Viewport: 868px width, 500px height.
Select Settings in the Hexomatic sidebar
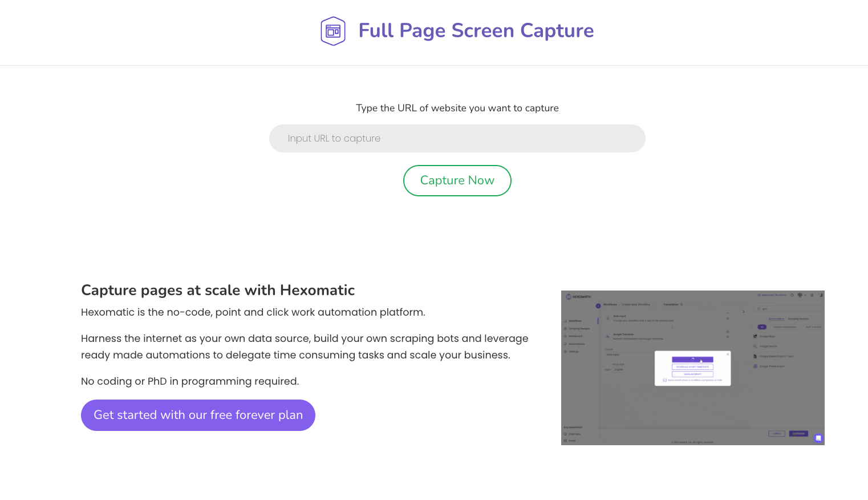coord(574,352)
